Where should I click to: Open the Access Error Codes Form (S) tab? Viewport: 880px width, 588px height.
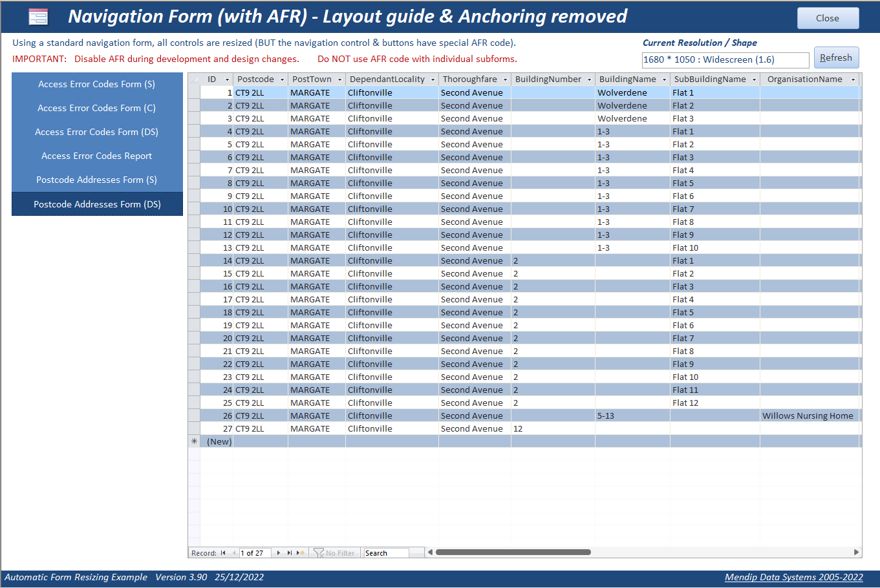(x=97, y=84)
